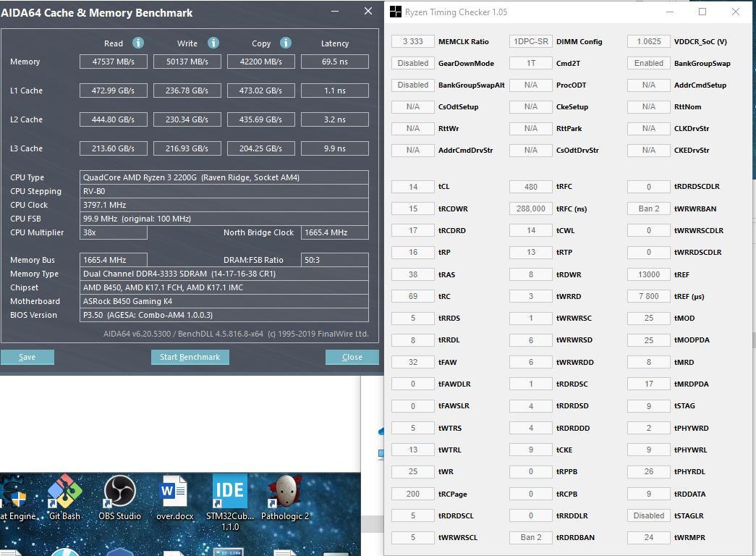Click the Memory Bus value 1665.4 MHz

114,260
